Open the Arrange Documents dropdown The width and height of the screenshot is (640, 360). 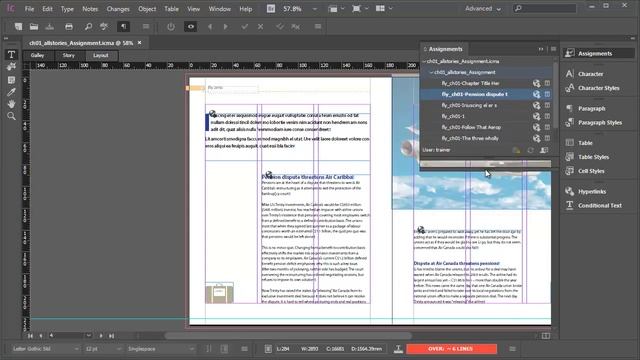384,9
